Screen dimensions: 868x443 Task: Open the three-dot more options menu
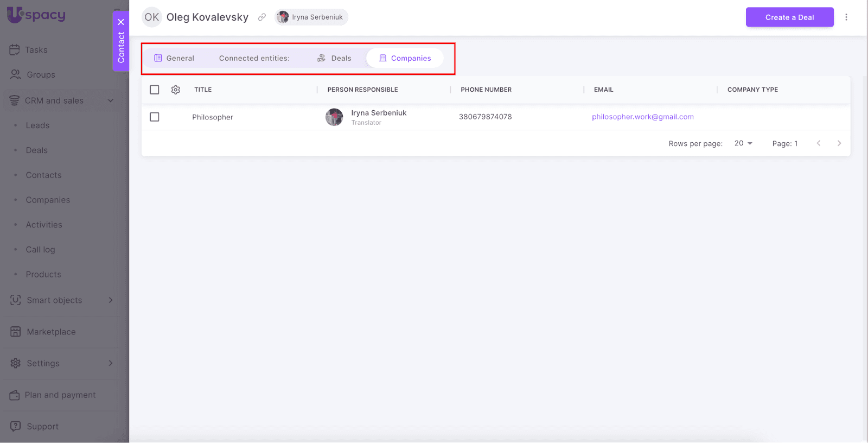pos(846,17)
